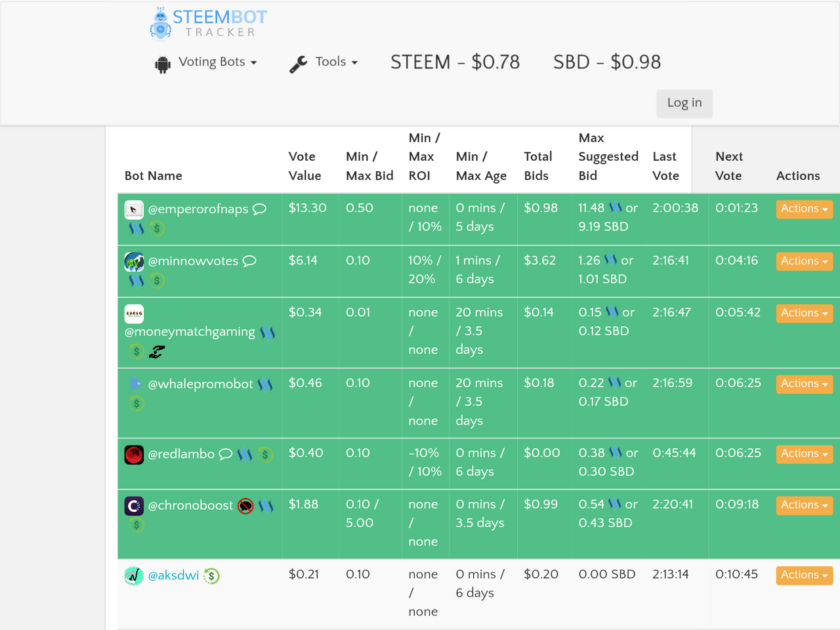Viewport: 840px width, 630px height.
Task: Click the comment bubble icon next to @redlambo
Action: tap(225, 454)
